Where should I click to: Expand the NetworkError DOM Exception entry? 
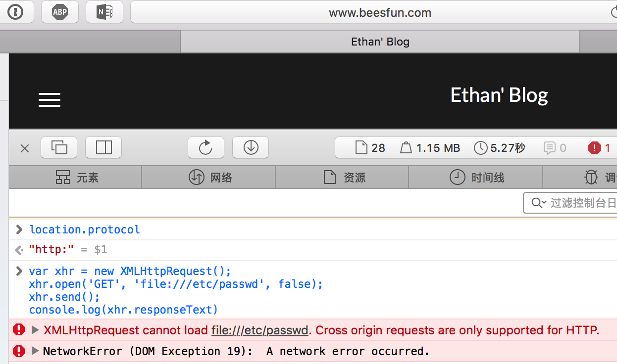point(35,351)
